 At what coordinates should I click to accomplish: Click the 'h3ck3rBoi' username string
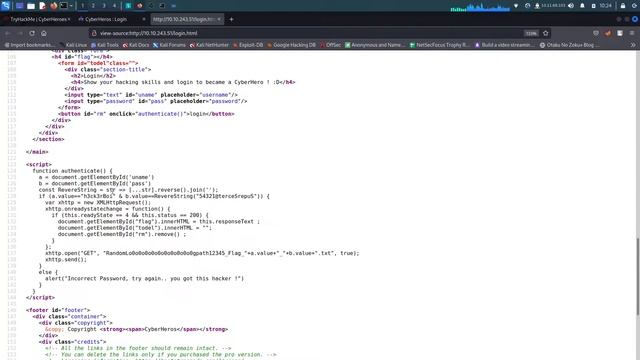98,196
